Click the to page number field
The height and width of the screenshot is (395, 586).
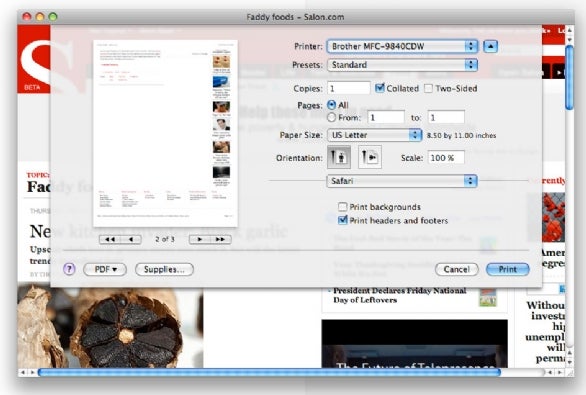(x=446, y=117)
